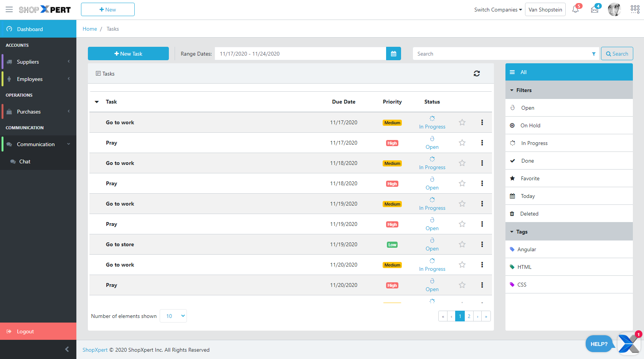This screenshot has height=359, width=644.
Task: Open the Switch Companies dropdown
Action: click(x=498, y=9)
